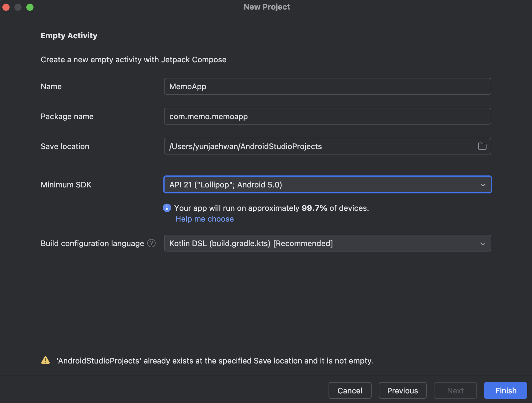Click the Build configuration language help icon
532x403 pixels.
(151, 243)
